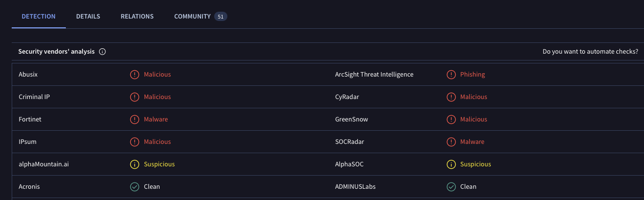644x200 pixels.
Task: Switch to the Details tab
Action: [x=88, y=17]
